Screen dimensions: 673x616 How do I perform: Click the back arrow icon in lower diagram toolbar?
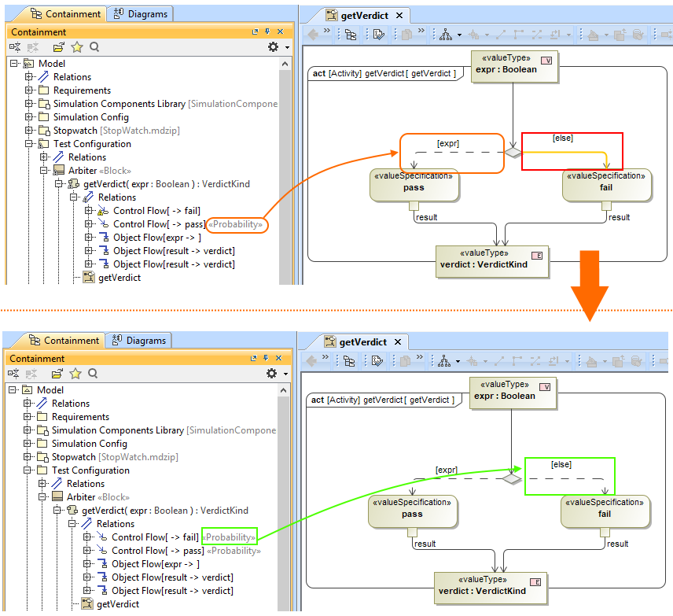311,361
